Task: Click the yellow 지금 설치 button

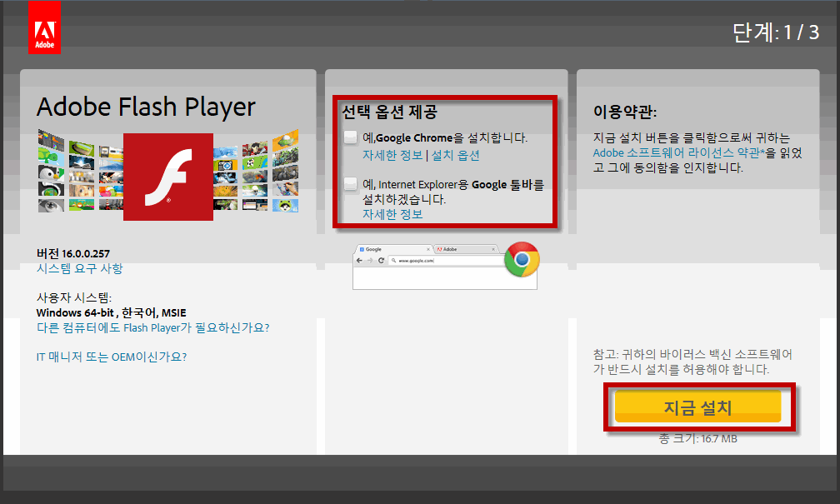Action: (x=698, y=407)
